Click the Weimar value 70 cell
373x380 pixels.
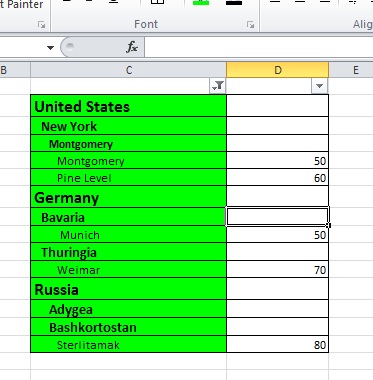[278, 269]
